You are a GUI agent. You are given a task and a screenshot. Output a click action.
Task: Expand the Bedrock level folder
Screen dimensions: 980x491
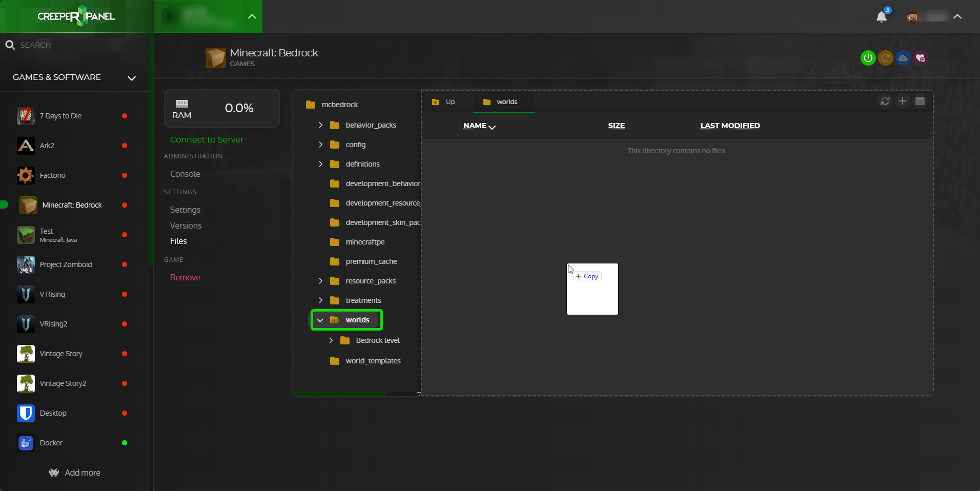(x=331, y=340)
